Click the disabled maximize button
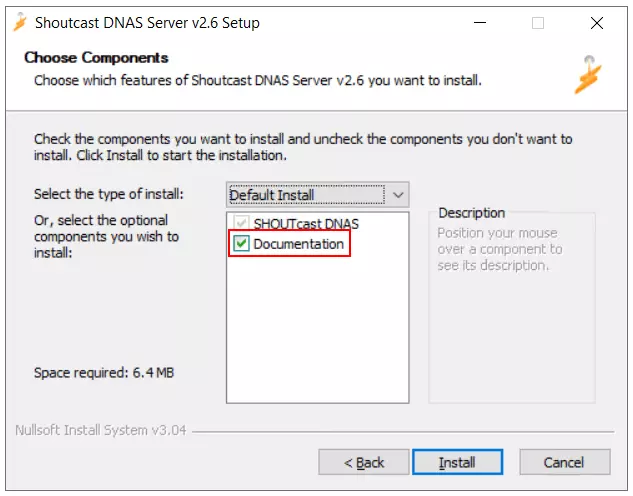This screenshot has width=633, height=496. point(538,23)
